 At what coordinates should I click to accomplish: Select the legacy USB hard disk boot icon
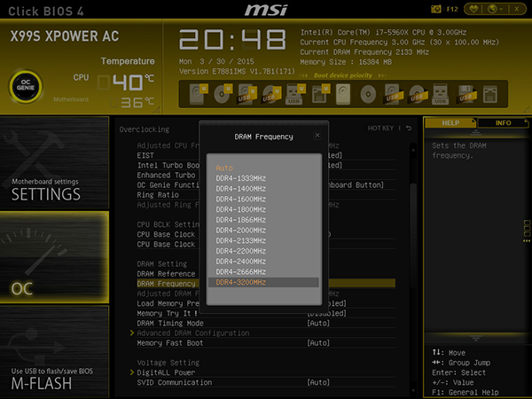(x=393, y=94)
